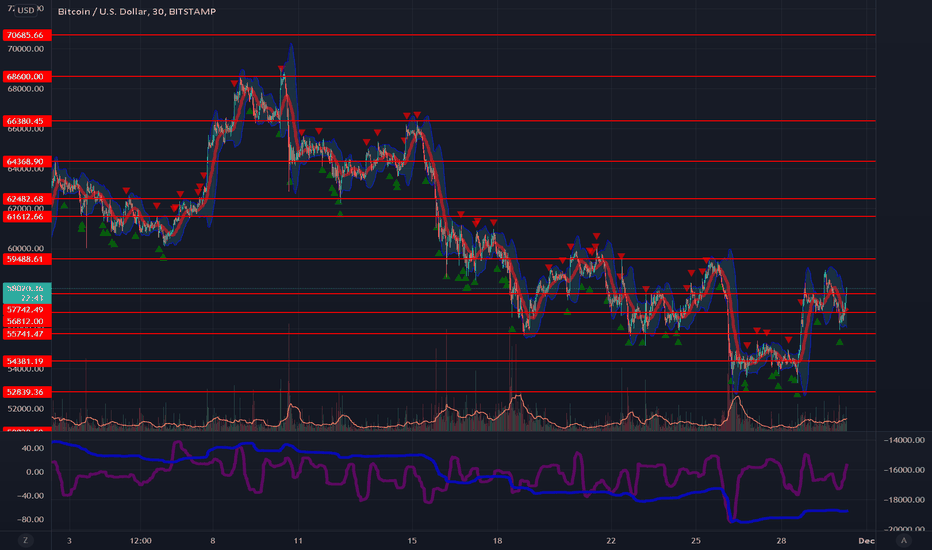This screenshot has height=550, width=932.
Task: Select the 62482.68 price line label
Action: point(27,199)
